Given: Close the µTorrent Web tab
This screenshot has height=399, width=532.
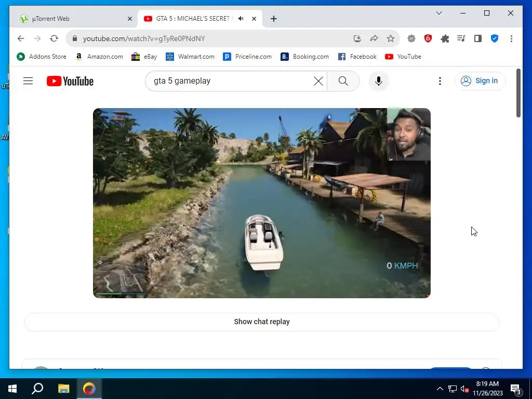Looking at the screenshot, I should point(129,19).
